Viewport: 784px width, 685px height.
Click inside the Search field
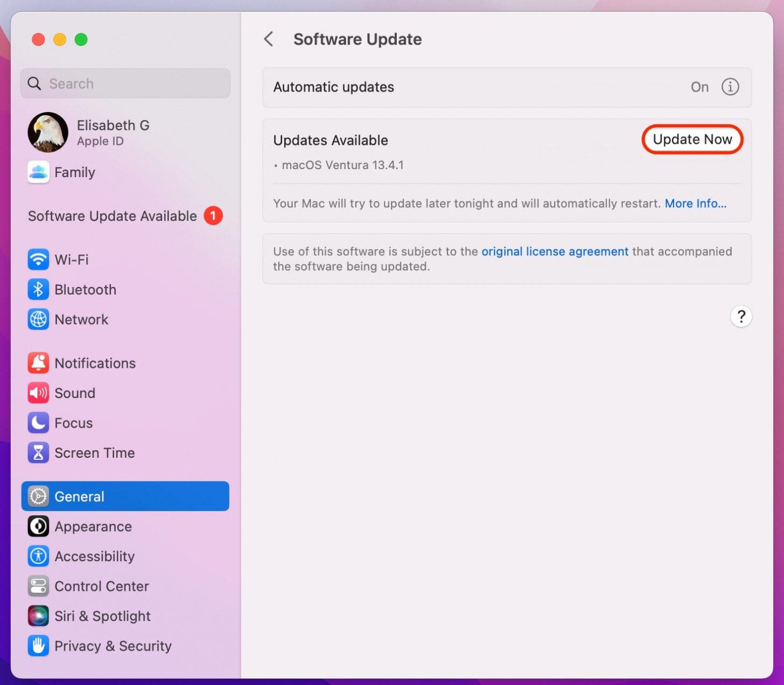coord(125,83)
